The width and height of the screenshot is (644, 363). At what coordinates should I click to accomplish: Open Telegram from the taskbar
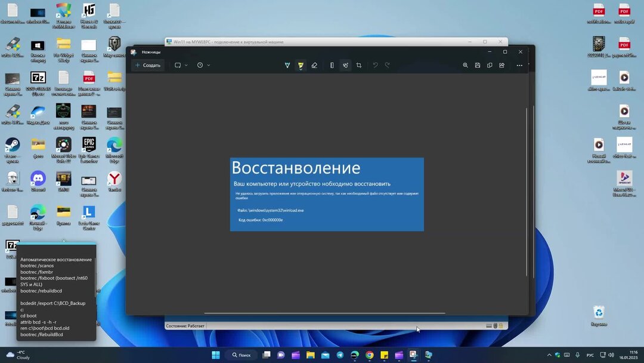click(340, 355)
